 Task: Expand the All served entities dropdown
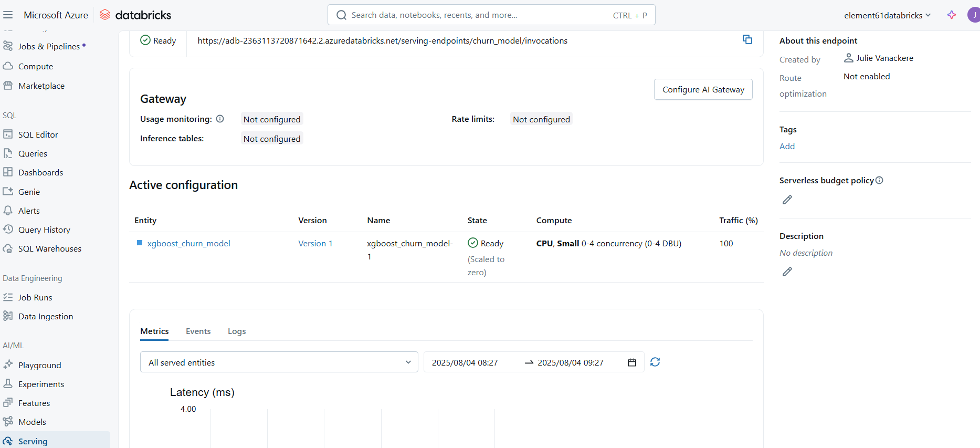(x=279, y=362)
